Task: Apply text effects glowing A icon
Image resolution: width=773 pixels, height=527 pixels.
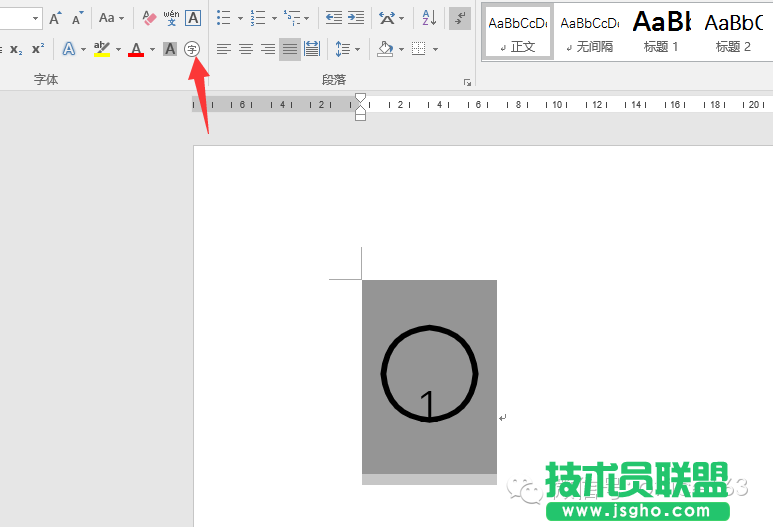Action: (x=69, y=49)
